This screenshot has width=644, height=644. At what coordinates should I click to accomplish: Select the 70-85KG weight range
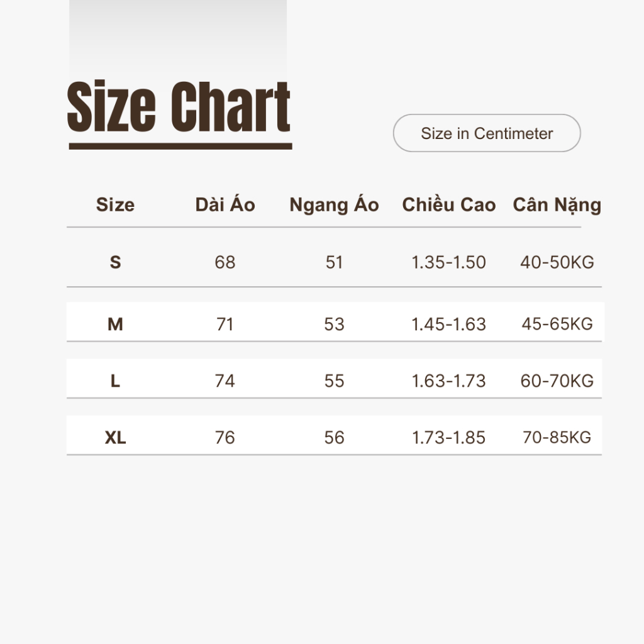point(557,438)
